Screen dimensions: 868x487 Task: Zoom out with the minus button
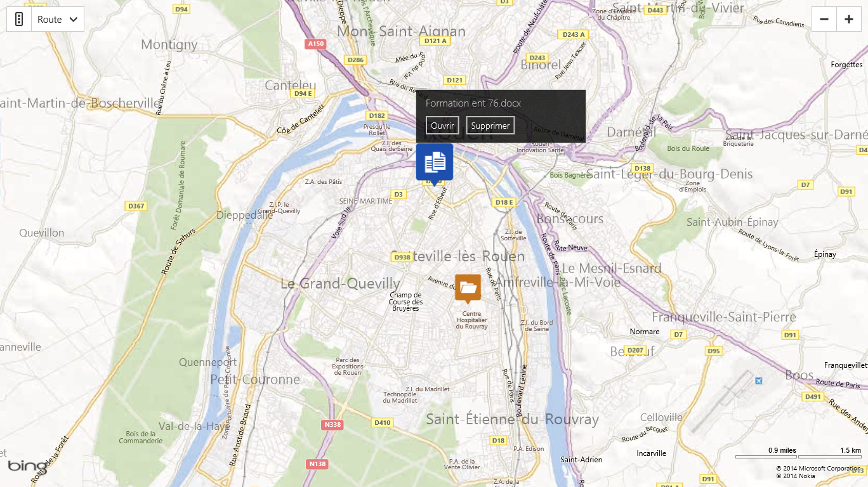pos(824,19)
